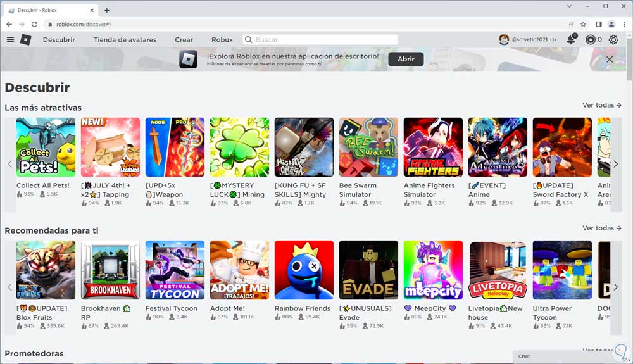Click the Adopt Me! title text
Image resolution: width=633 pixels, height=364 pixels.
227,308
